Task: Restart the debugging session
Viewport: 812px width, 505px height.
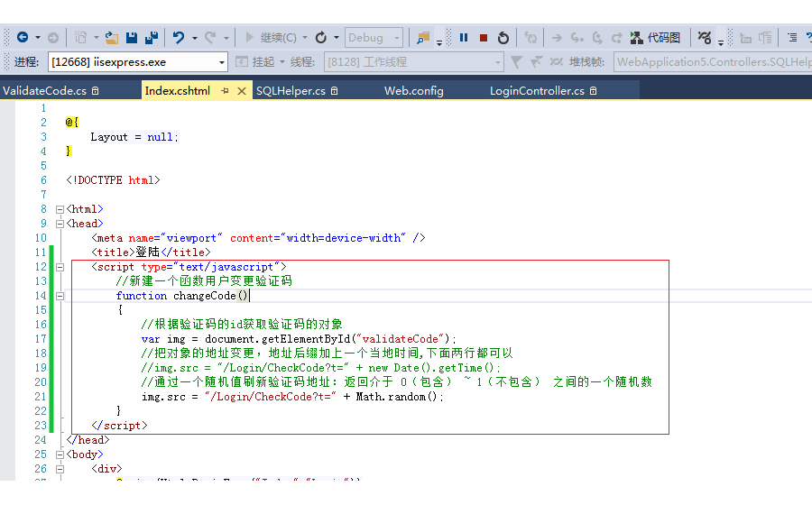Action: coord(503,37)
